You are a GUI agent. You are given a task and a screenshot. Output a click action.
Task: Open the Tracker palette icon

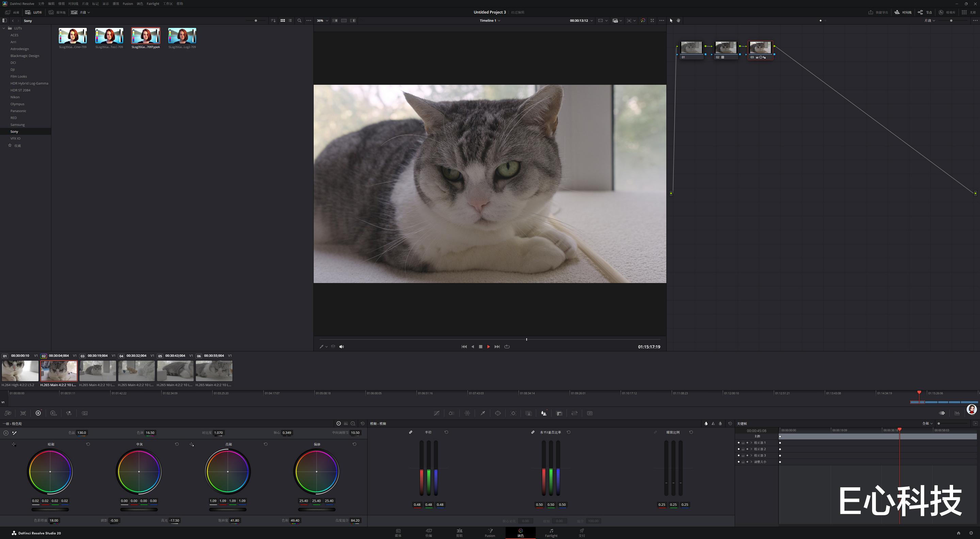pyautogui.click(x=513, y=413)
